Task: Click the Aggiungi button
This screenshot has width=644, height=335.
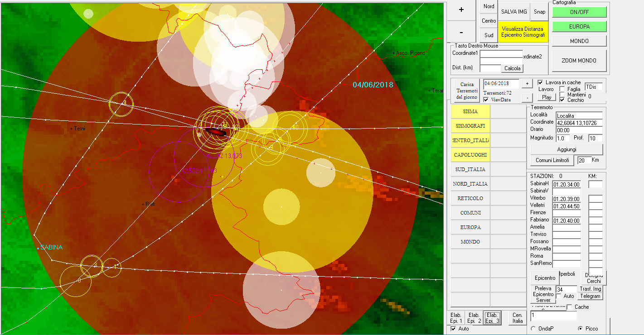Action: click(x=567, y=149)
